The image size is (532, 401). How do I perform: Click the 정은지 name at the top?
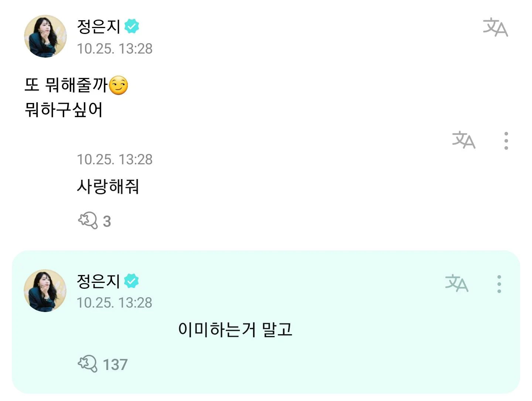[x=98, y=25]
